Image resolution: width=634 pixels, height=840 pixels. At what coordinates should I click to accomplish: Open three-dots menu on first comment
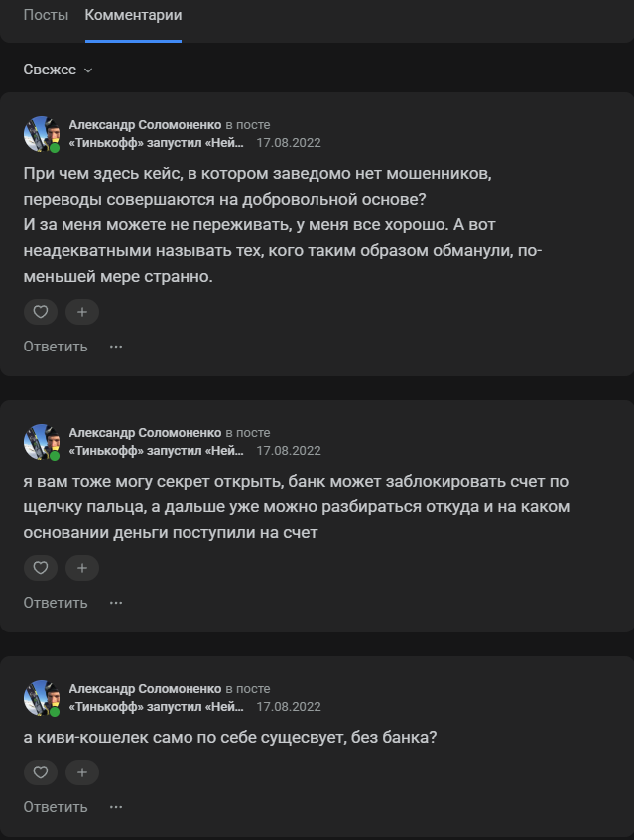tap(116, 347)
